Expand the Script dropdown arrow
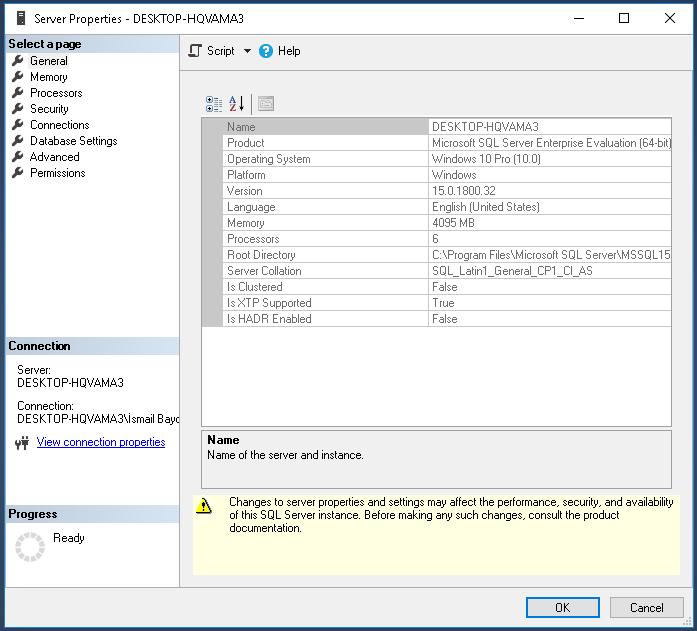This screenshot has width=697, height=631. [x=247, y=51]
